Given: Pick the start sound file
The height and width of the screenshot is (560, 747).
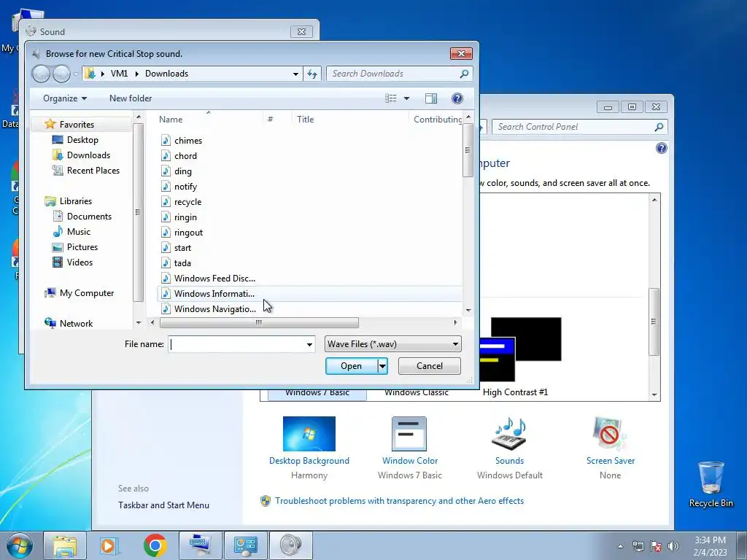Looking at the screenshot, I should 182,248.
